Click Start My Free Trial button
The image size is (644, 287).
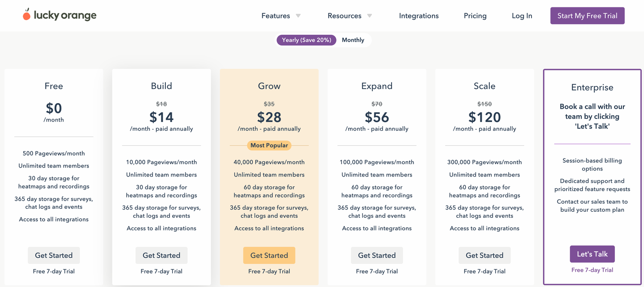point(587,16)
